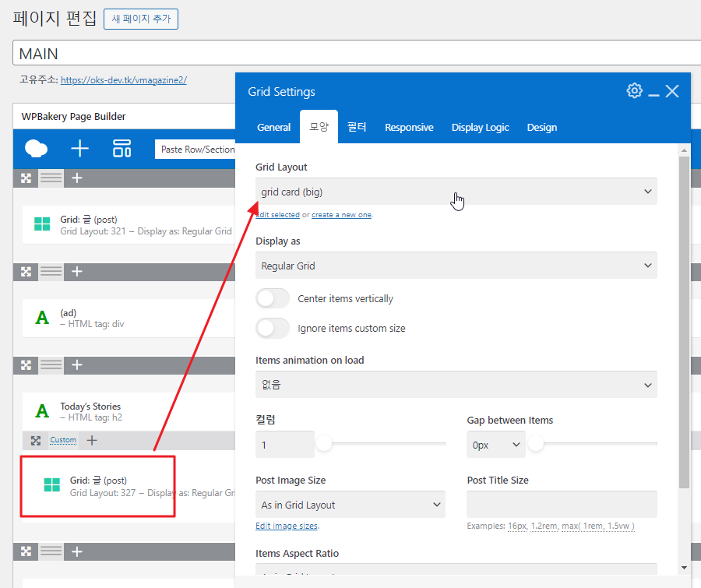Click the plus icon of the bottom row
The height and width of the screenshot is (588, 701).
click(x=77, y=551)
